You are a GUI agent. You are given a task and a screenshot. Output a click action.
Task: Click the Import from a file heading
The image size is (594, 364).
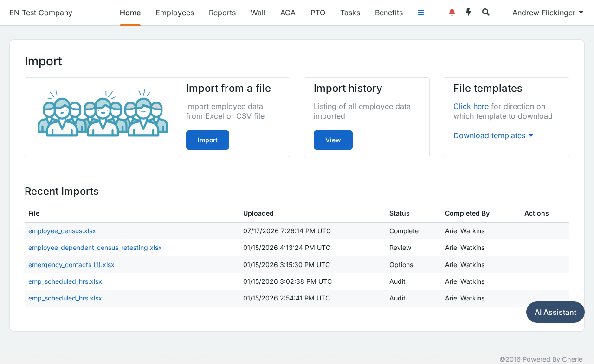(228, 88)
